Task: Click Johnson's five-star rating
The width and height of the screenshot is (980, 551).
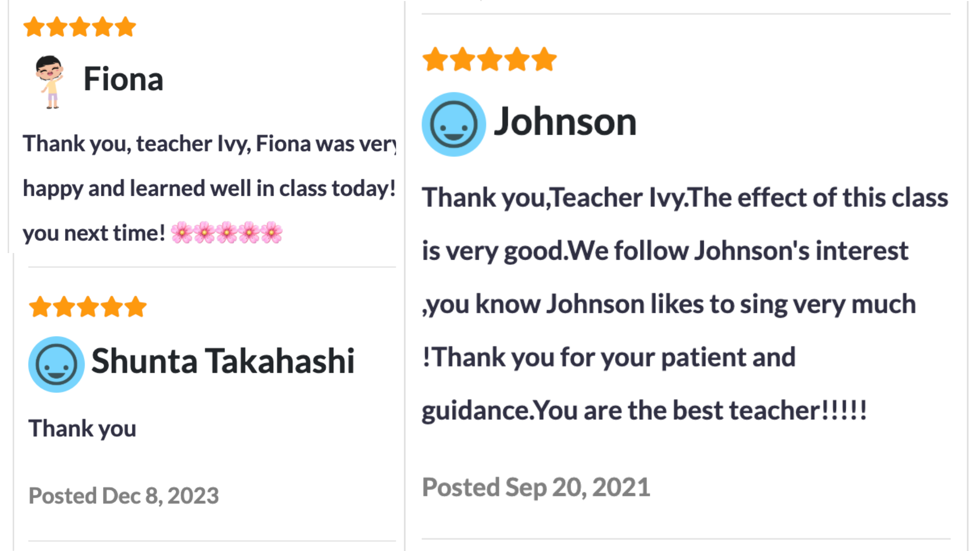Action: [489, 59]
